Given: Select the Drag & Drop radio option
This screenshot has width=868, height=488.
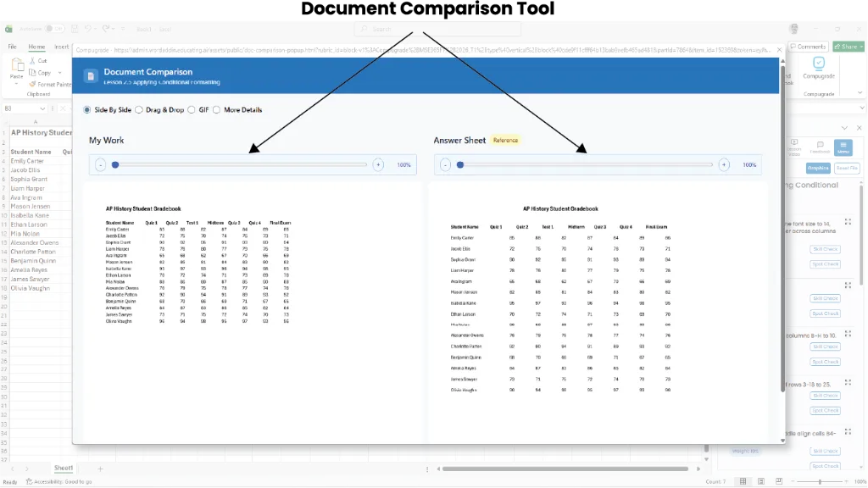Looking at the screenshot, I should click(x=139, y=110).
